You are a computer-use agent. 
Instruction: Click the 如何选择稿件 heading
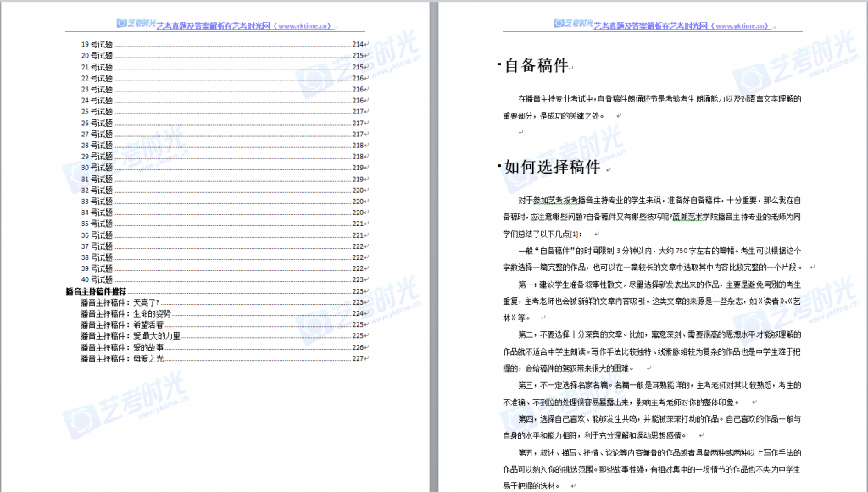coord(552,166)
